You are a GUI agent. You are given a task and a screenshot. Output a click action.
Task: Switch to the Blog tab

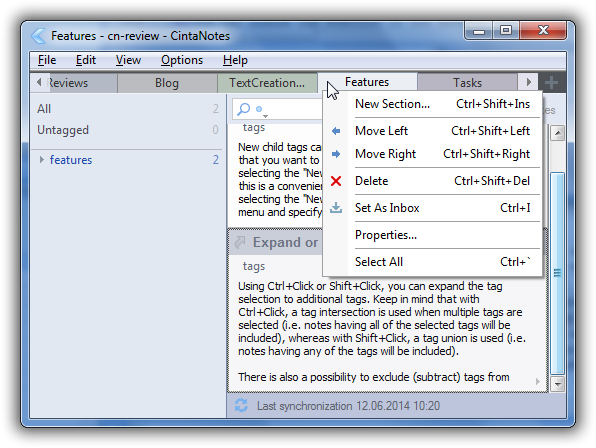click(166, 83)
